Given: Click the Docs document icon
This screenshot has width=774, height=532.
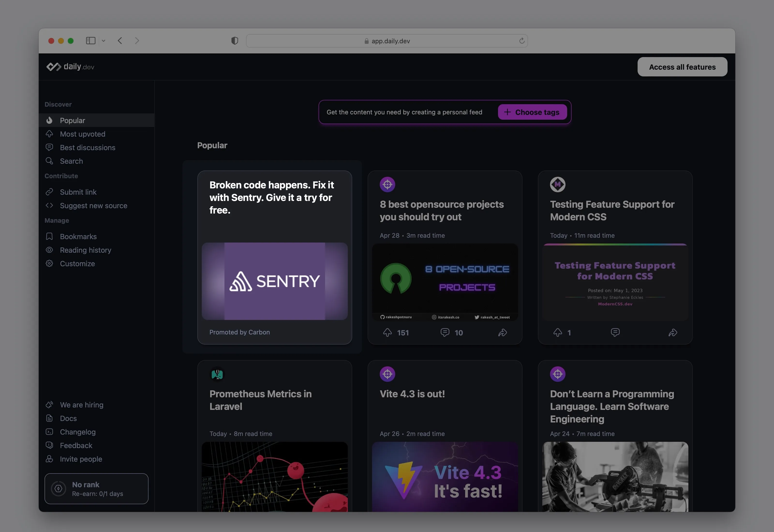Looking at the screenshot, I should [x=49, y=418].
